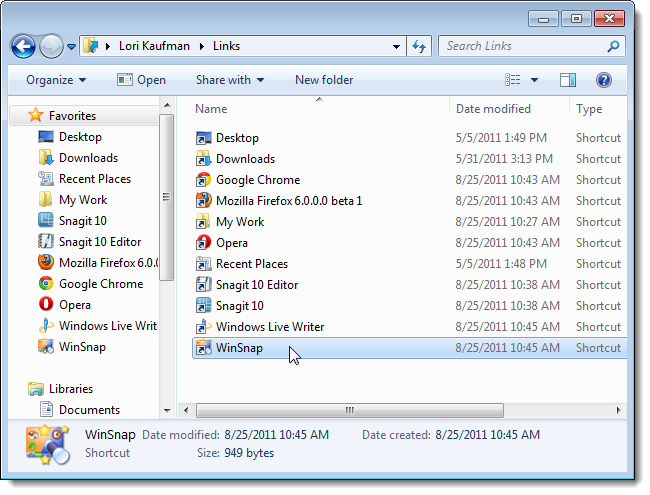This screenshot has width=650, height=495.
Task: Click Recent Places shortcut icon in file list
Action: (x=203, y=264)
